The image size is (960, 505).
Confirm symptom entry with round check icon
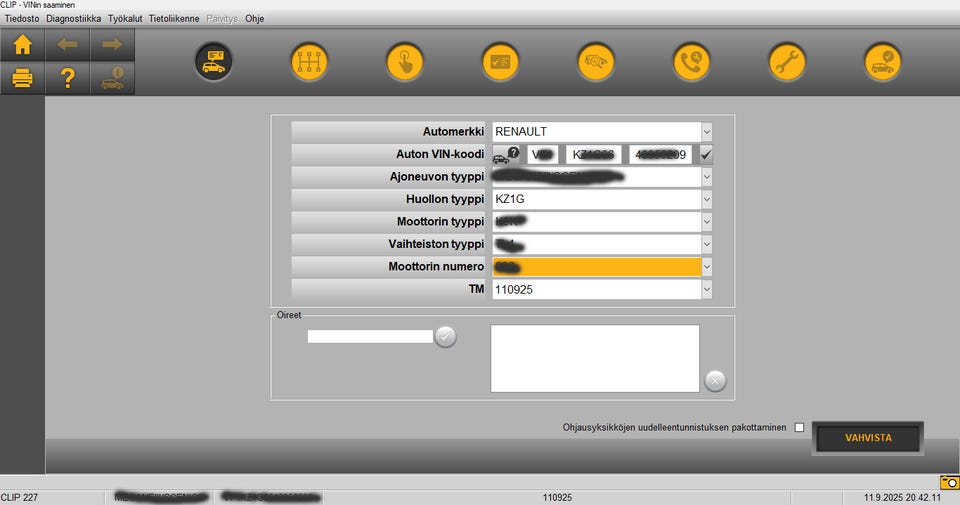[445, 337]
